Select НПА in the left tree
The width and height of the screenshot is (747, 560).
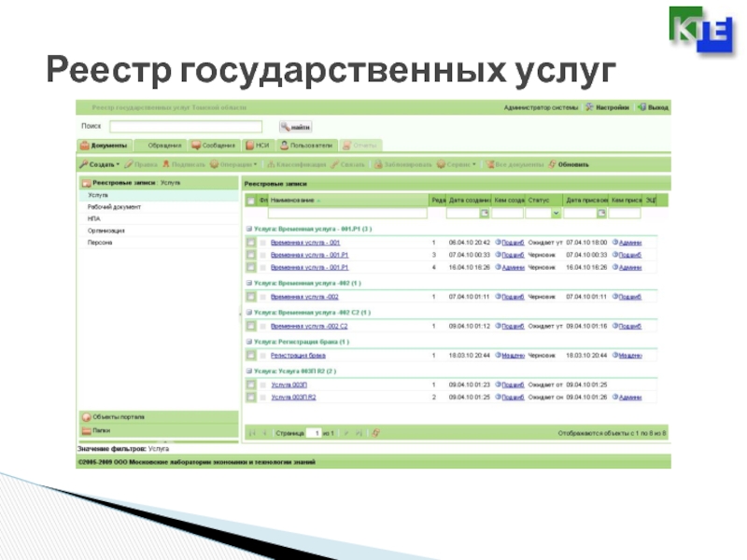[159, 218]
